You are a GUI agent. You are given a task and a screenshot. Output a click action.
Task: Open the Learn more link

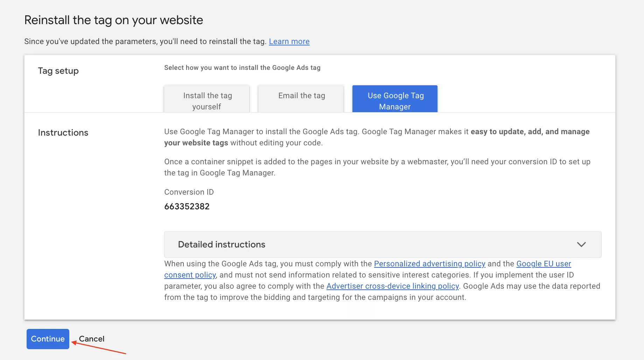pyautogui.click(x=289, y=41)
